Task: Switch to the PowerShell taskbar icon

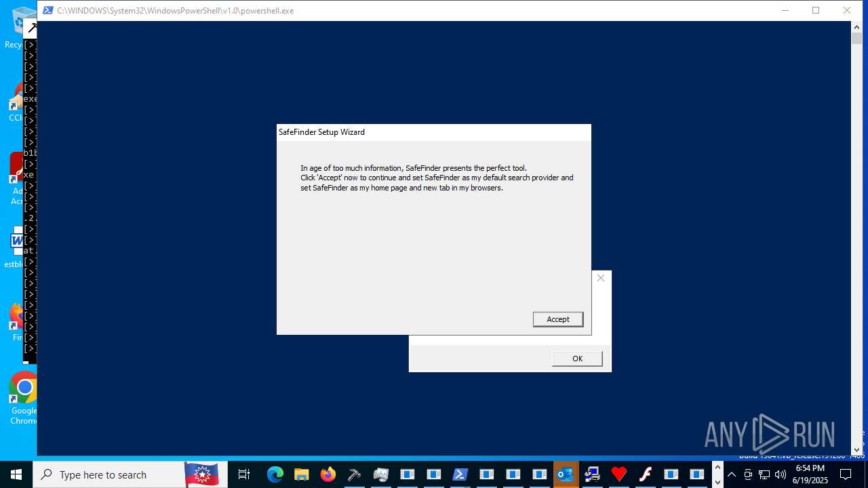Action: tap(460, 474)
